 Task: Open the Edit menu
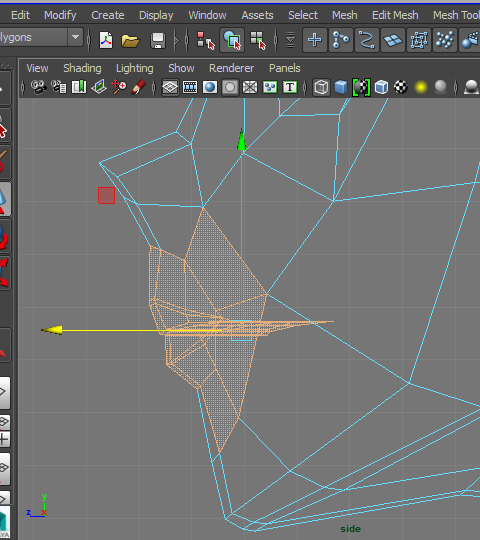20,15
